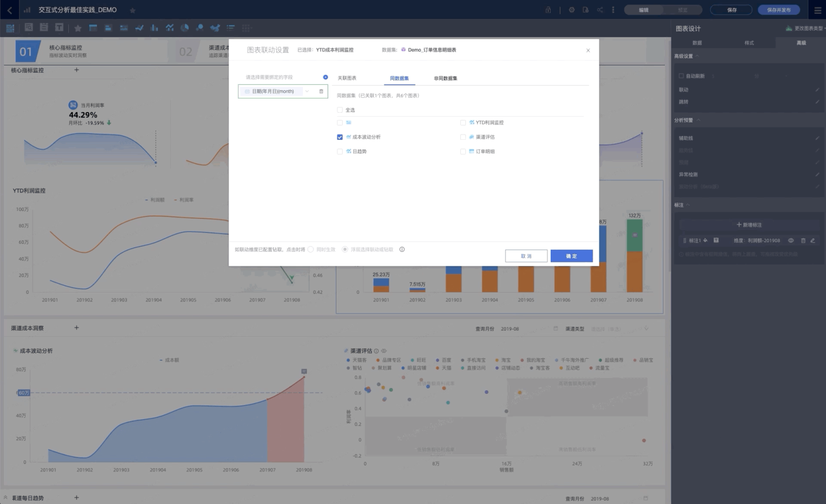Click the 保存 save button
The height and width of the screenshot is (504, 826).
(x=732, y=10)
